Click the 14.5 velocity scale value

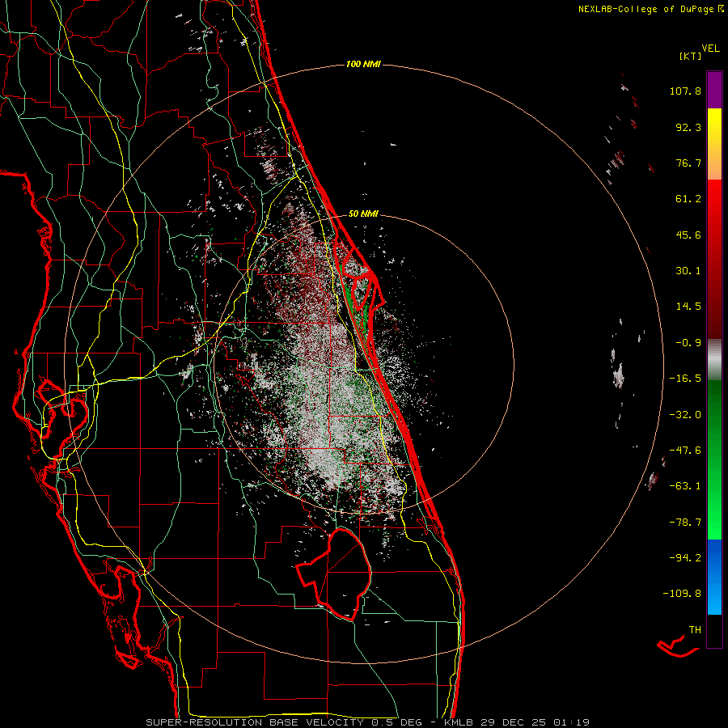point(688,307)
